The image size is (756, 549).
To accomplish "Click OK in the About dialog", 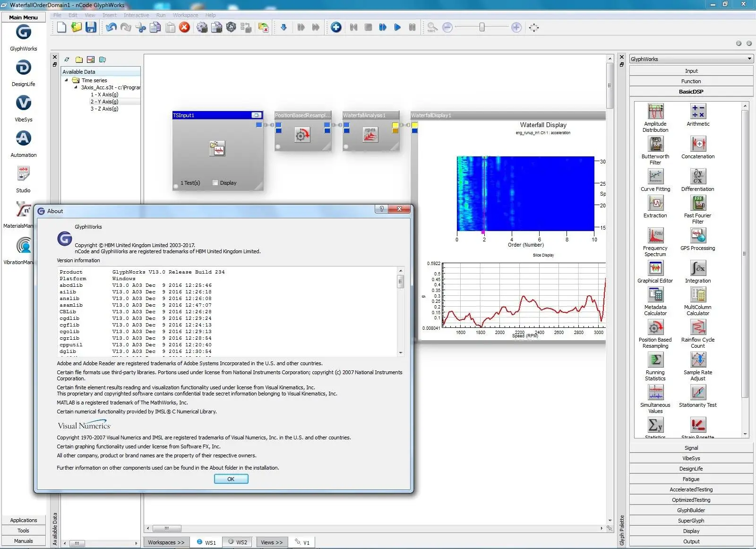I will coord(231,479).
